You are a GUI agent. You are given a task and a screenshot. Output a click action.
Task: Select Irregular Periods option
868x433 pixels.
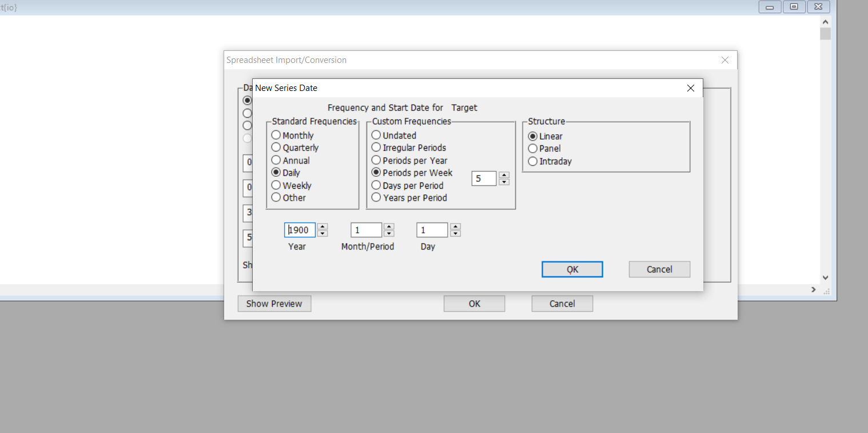click(x=376, y=148)
